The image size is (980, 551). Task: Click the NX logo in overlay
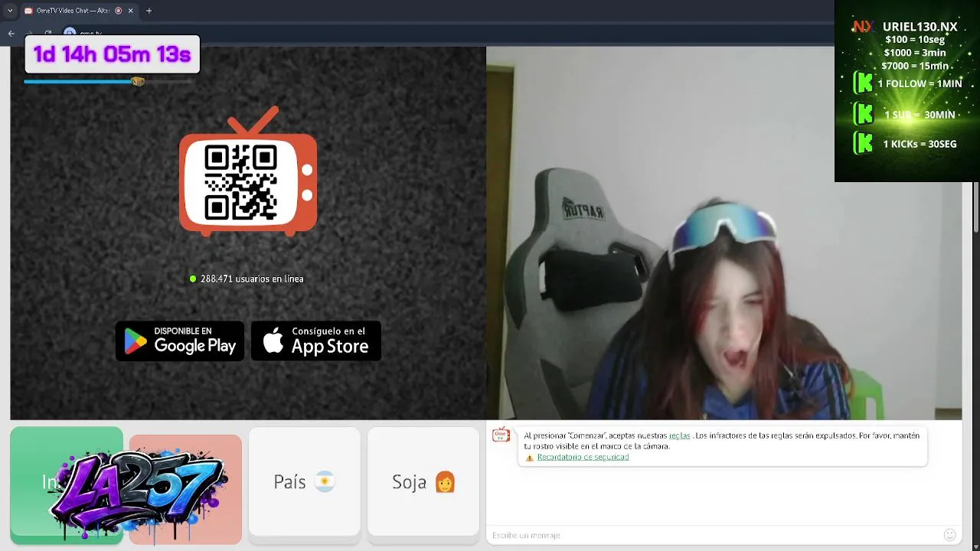(863, 27)
